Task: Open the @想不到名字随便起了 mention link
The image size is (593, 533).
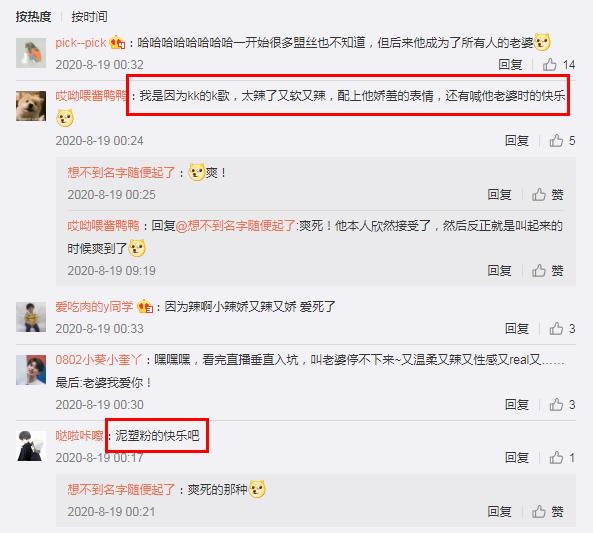Action: tap(235, 226)
